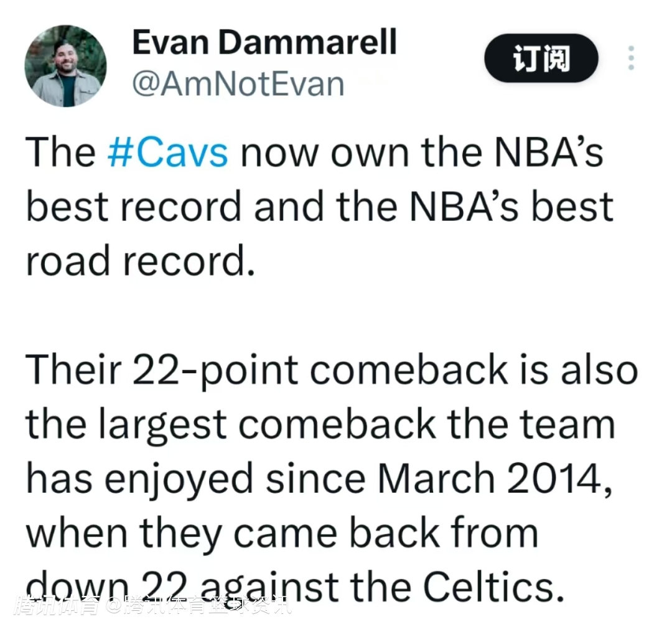Open the @AmNotEvan handle link

[238, 83]
